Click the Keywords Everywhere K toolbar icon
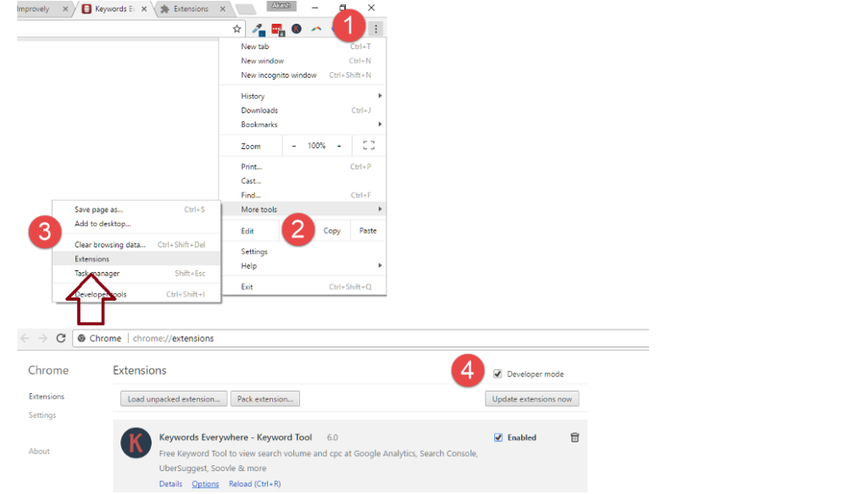Viewport: 868px width, 494px height. click(x=297, y=29)
